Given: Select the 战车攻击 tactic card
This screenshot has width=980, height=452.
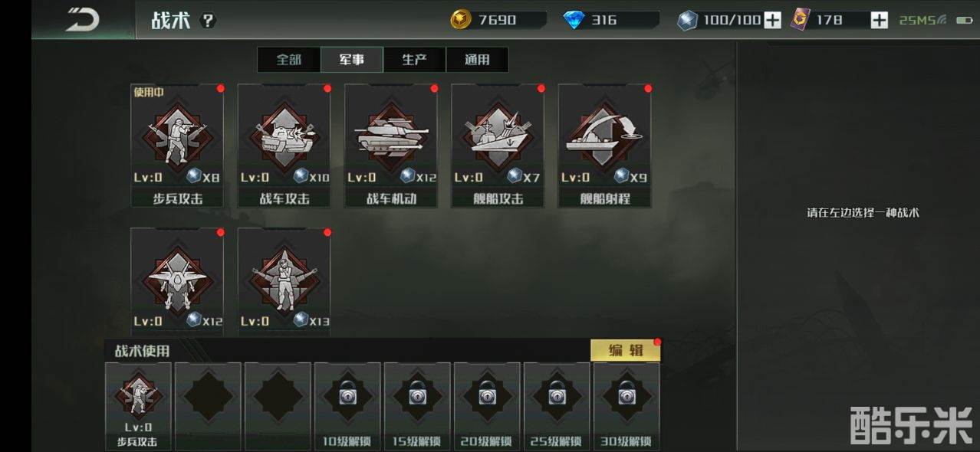Looking at the screenshot, I should click(x=284, y=146).
